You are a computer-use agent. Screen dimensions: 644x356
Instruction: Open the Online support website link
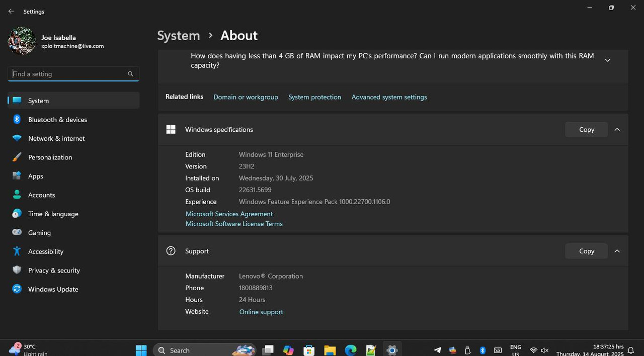click(x=261, y=312)
